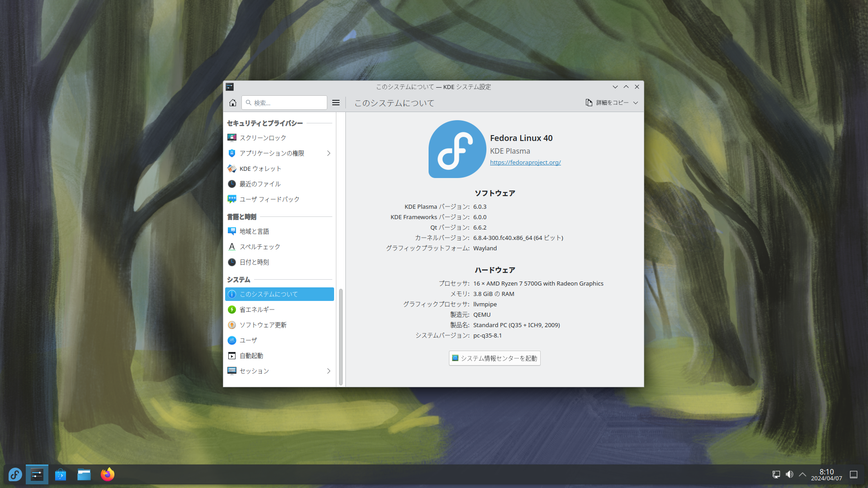Viewport: 868px width, 488px height.
Task: Select 地域と言語 in the sidebar
Action: [254, 231]
